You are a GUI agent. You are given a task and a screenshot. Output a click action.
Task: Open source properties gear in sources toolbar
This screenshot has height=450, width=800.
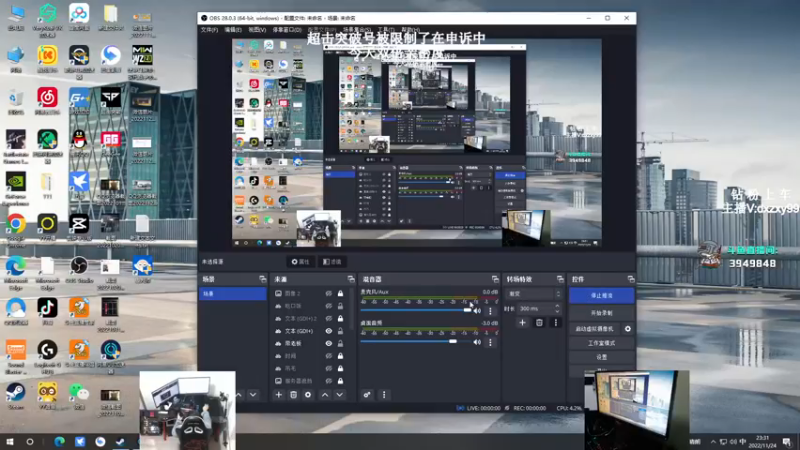point(308,395)
